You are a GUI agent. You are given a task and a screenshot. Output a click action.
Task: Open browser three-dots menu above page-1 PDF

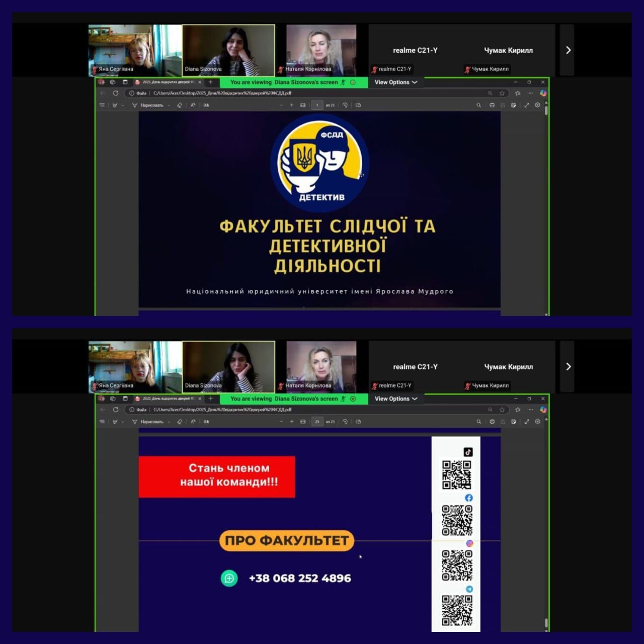[531, 93]
